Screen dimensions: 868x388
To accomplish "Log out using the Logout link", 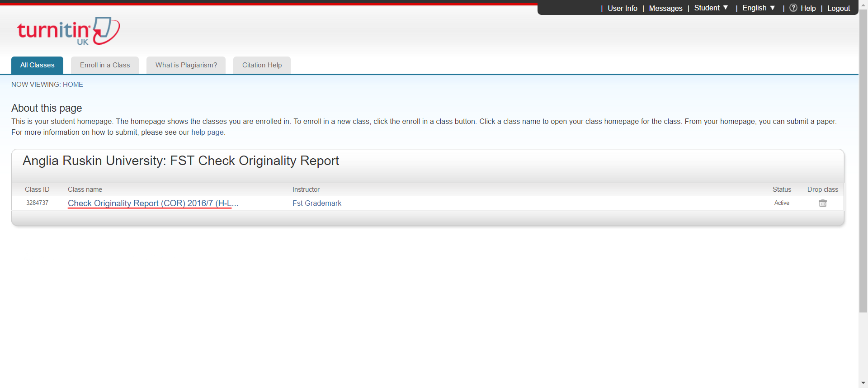I will tap(839, 8).
